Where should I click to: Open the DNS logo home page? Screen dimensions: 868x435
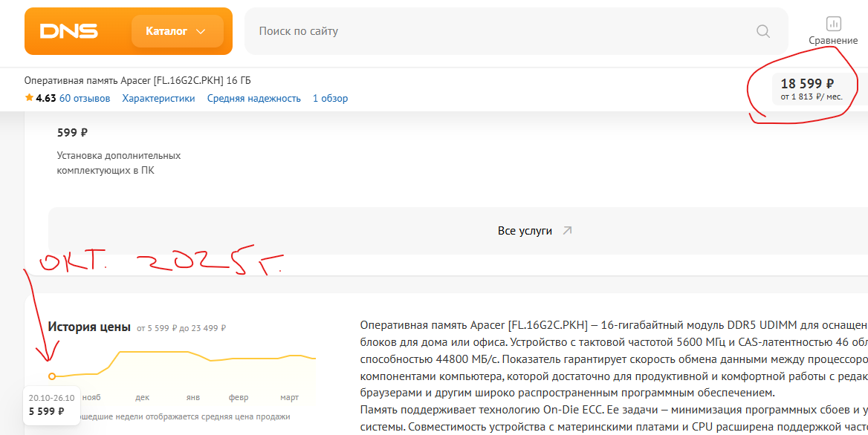[x=68, y=31]
